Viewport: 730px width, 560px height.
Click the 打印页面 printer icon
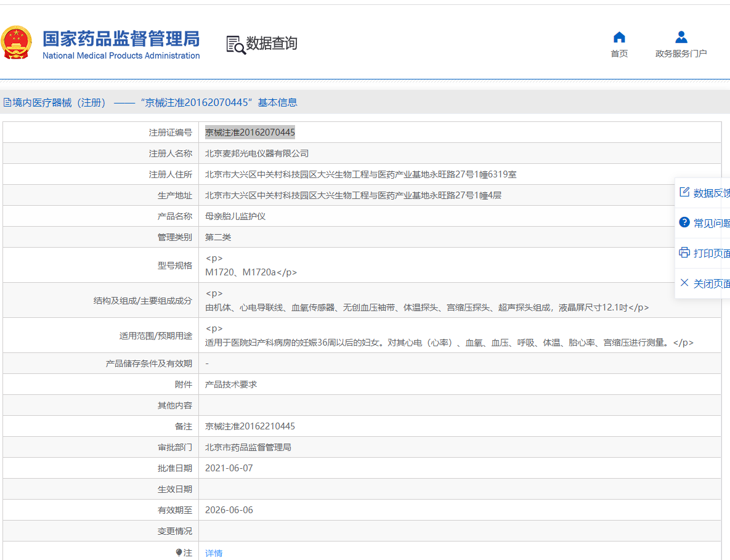click(684, 253)
